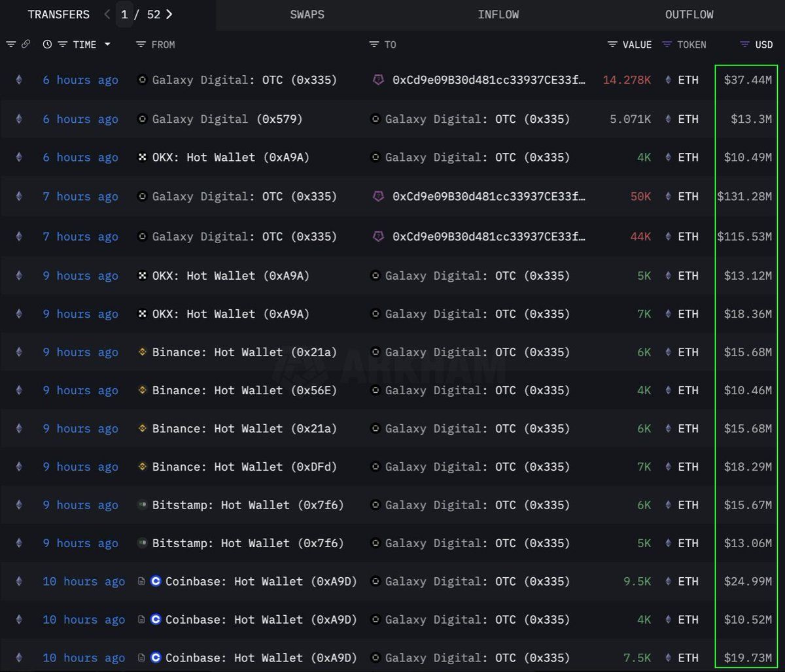Open 0xCd9e09B30 recipient address in 50K row
The height and width of the screenshot is (672, 785).
488,196
